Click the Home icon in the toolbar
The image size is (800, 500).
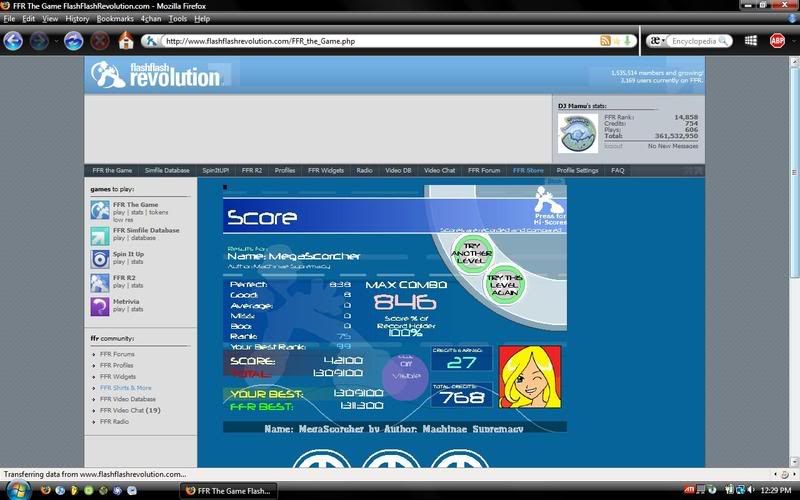tap(126, 41)
